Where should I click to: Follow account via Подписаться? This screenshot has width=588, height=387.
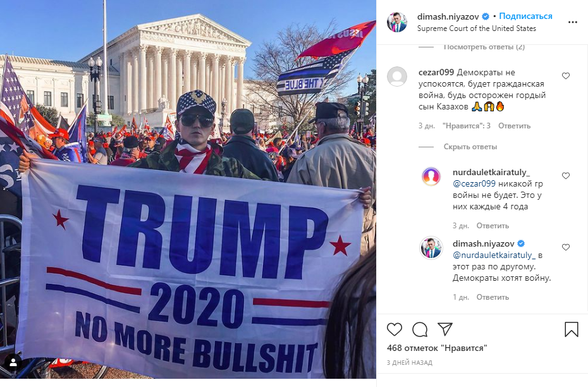pos(525,16)
